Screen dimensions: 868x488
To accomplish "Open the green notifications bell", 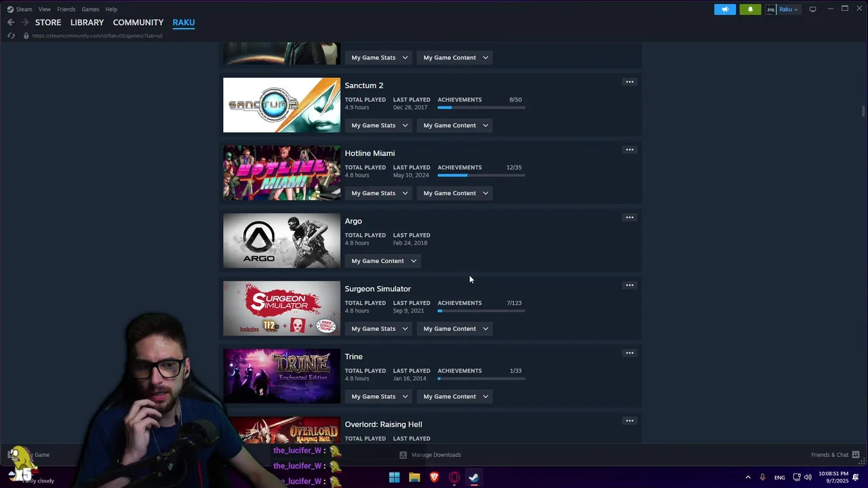I will 750,9.
